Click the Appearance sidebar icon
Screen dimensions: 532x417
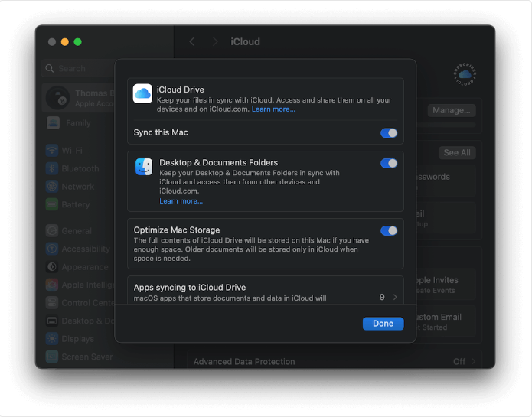52,267
